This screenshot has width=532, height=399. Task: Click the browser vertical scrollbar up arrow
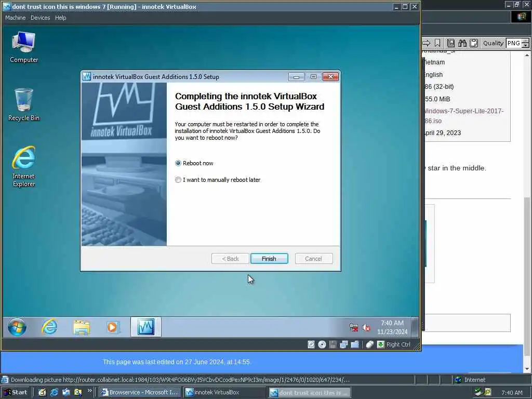click(x=527, y=55)
